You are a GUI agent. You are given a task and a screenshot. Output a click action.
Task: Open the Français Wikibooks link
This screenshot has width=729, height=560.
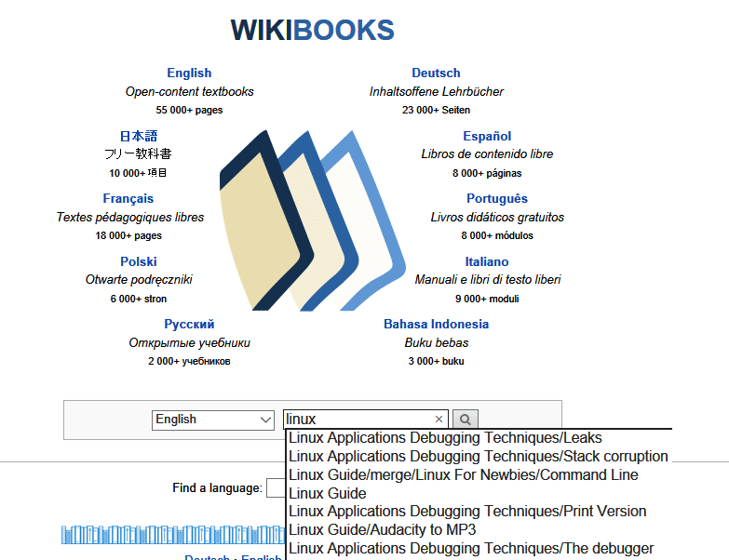[x=128, y=199]
